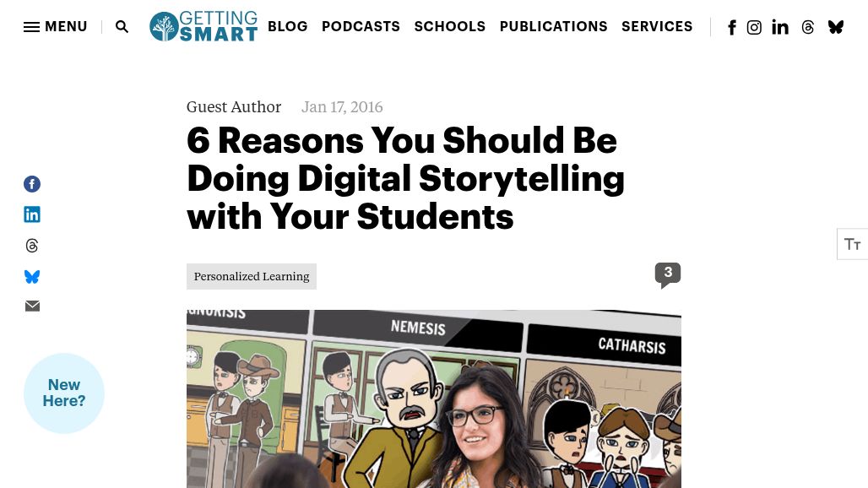The image size is (868, 488).
Task: Open SERVICES navigation item
Action: coord(657,26)
